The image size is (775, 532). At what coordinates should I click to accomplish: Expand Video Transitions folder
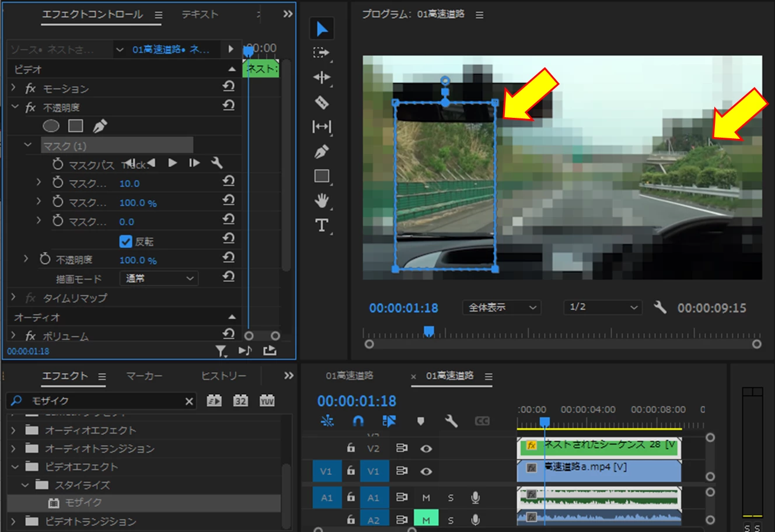point(13,521)
